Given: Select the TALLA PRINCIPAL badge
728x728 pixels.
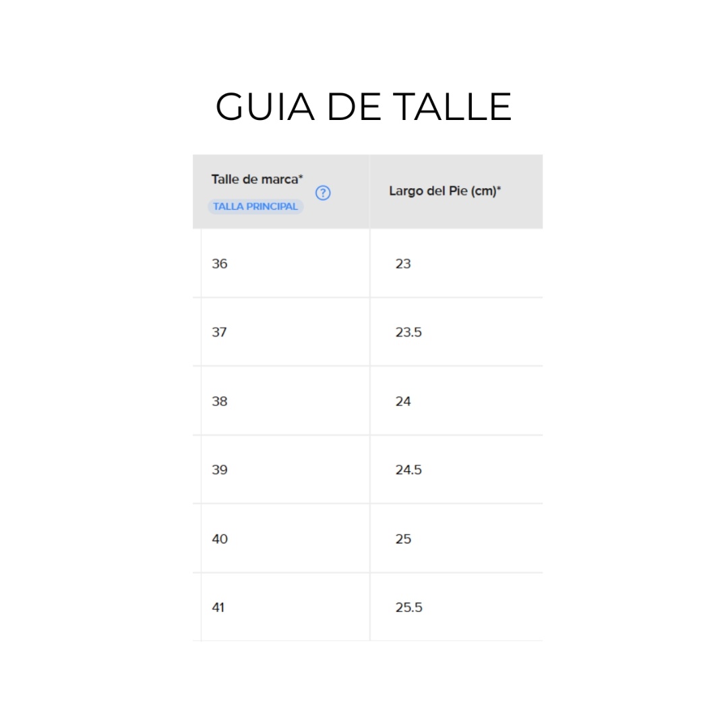Looking at the screenshot, I should tap(255, 206).
